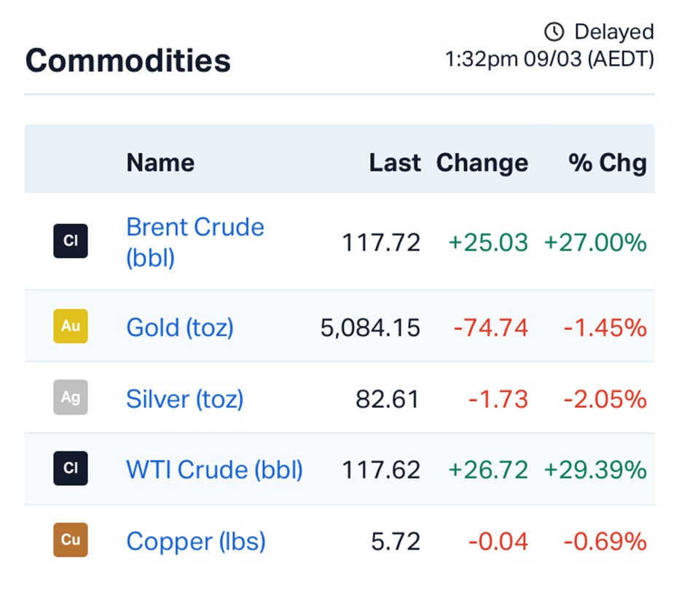The width and height of the screenshot is (682, 616).
Task: Click Gold percent change -1.45%
Action: [x=605, y=327]
